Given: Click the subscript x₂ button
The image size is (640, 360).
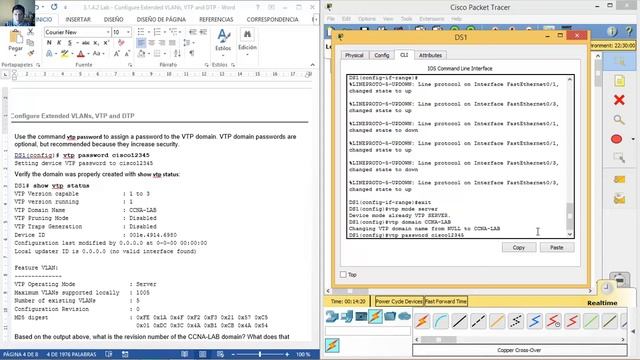Looking at the screenshot, I should tap(96, 43).
